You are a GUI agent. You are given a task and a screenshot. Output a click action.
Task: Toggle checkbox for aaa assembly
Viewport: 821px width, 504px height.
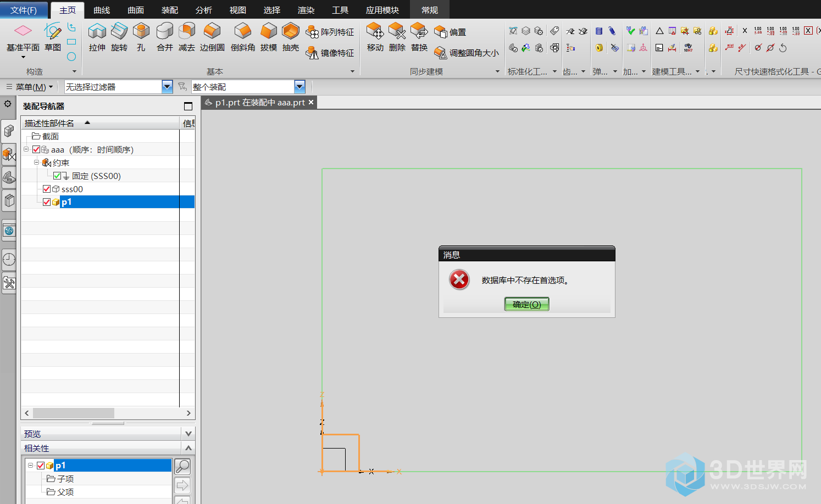click(x=36, y=149)
